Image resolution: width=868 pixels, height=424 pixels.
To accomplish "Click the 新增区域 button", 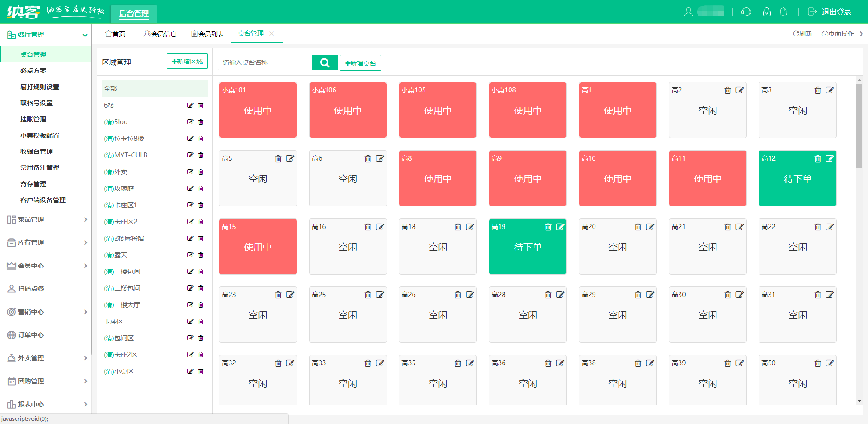I will tap(187, 61).
